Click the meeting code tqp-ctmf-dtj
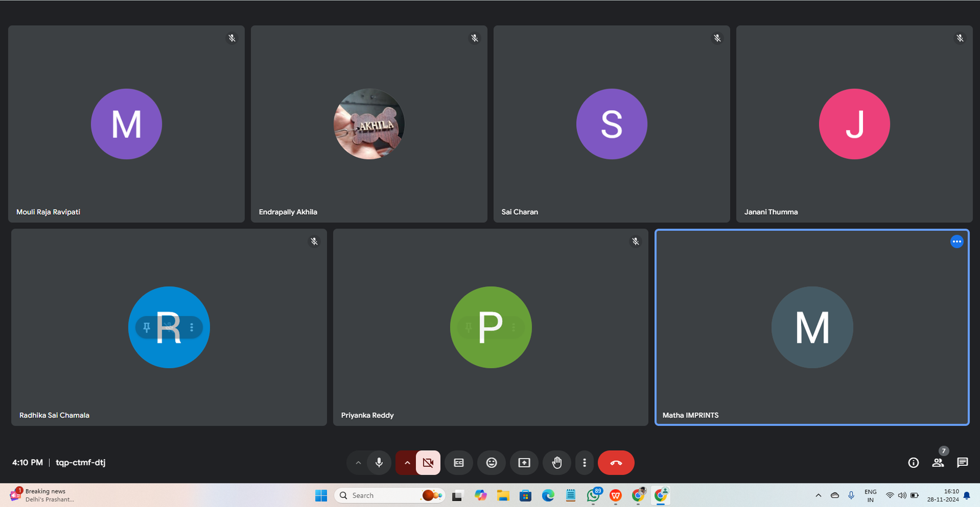The height and width of the screenshot is (507, 980). point(81,462)
